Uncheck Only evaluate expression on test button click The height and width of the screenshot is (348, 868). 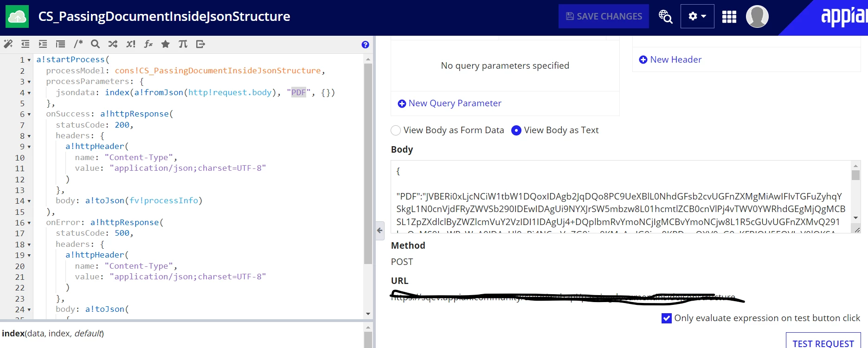[x=667, y=318]
